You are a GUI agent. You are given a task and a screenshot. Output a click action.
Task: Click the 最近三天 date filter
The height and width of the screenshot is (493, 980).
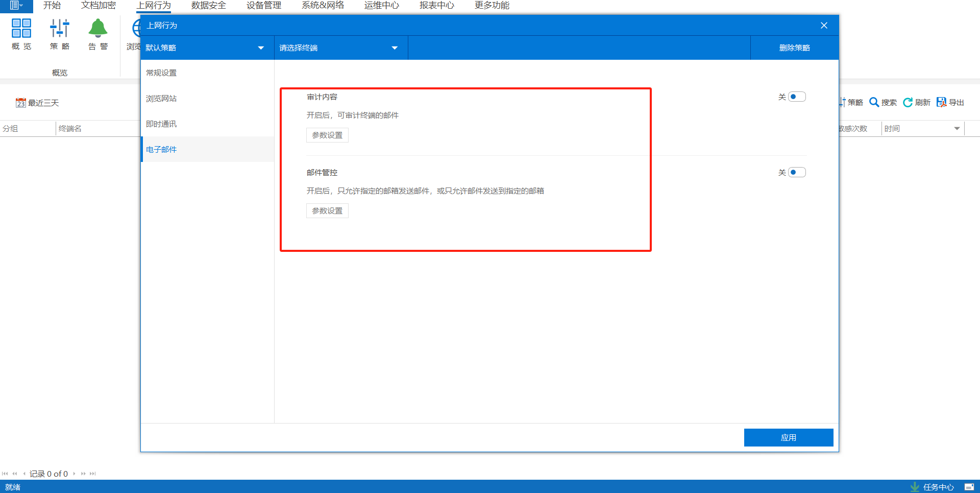37,103
